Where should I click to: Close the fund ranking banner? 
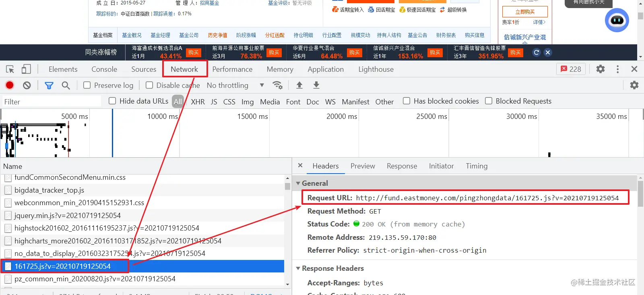point(548,52)
